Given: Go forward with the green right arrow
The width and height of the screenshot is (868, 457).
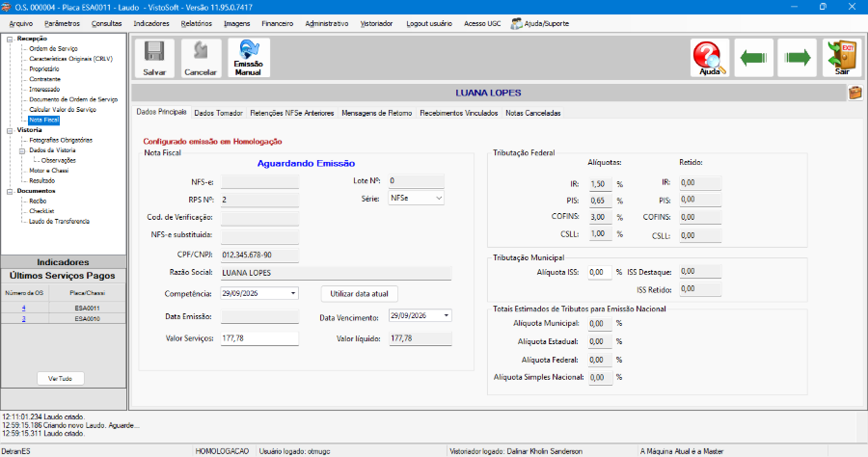Looking at the screenshot, I should [x=798, y=58].
